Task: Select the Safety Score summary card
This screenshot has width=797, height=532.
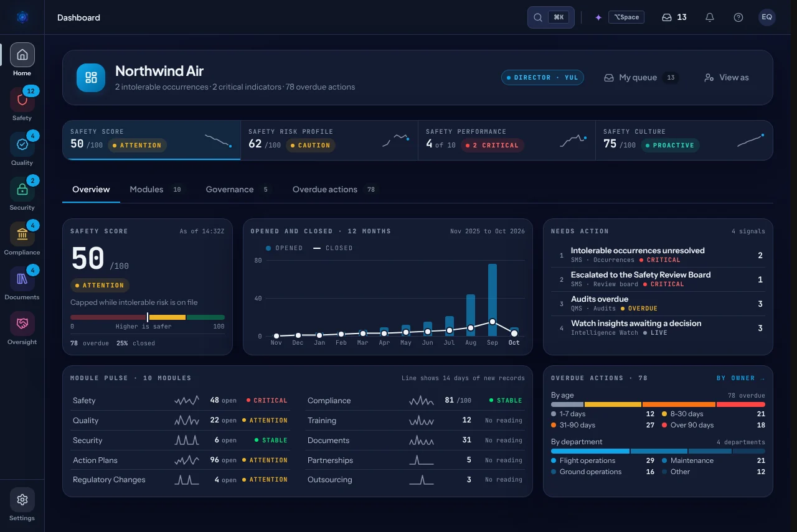Action: point(151,140)
